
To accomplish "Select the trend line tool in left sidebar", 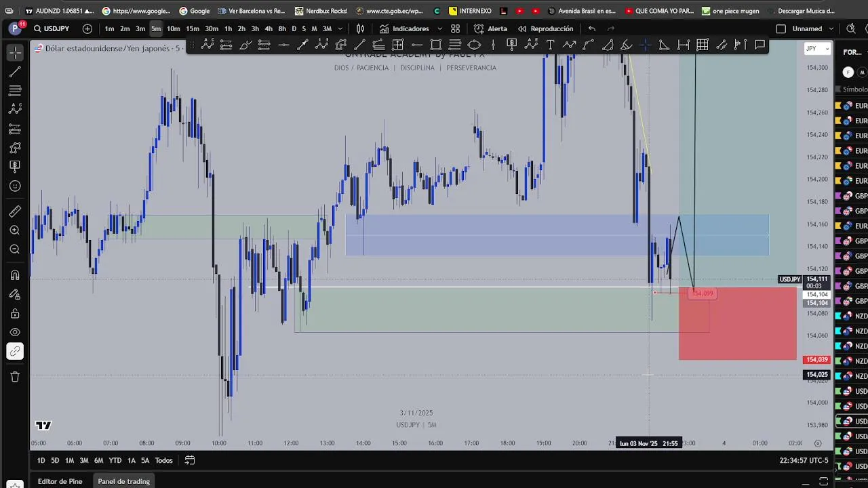I will pos(15,72).
